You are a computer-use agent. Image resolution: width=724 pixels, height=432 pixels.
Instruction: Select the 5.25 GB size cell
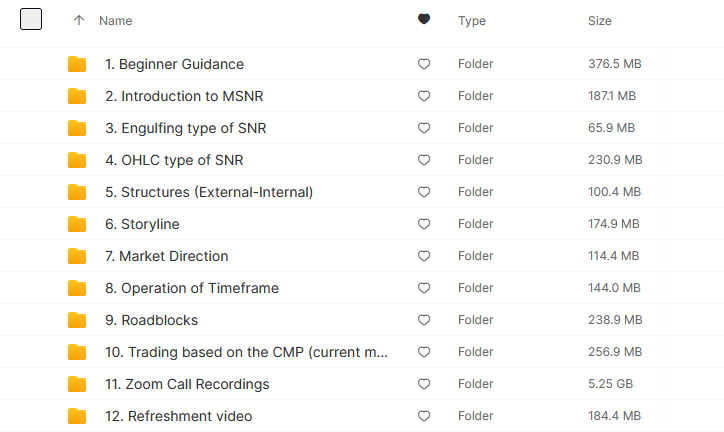coord(610,384)
